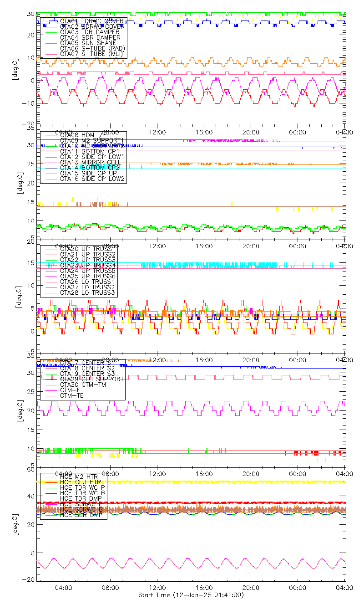
Task: Choose the CTM-TE legend label
Action: (71, 395)
